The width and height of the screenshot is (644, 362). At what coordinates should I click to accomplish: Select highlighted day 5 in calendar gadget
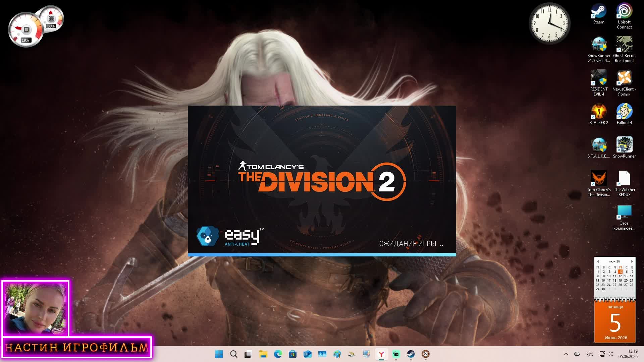tap(620, 272)
